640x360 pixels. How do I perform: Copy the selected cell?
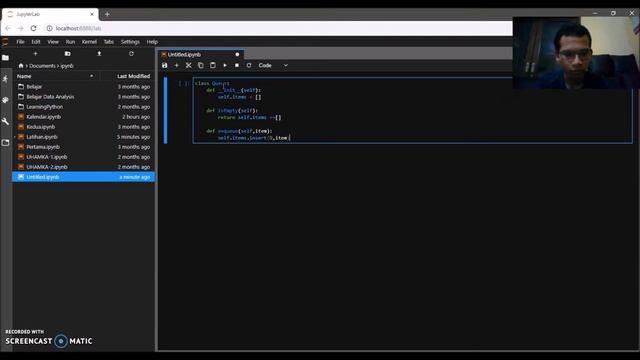click(x=201, y=65)
